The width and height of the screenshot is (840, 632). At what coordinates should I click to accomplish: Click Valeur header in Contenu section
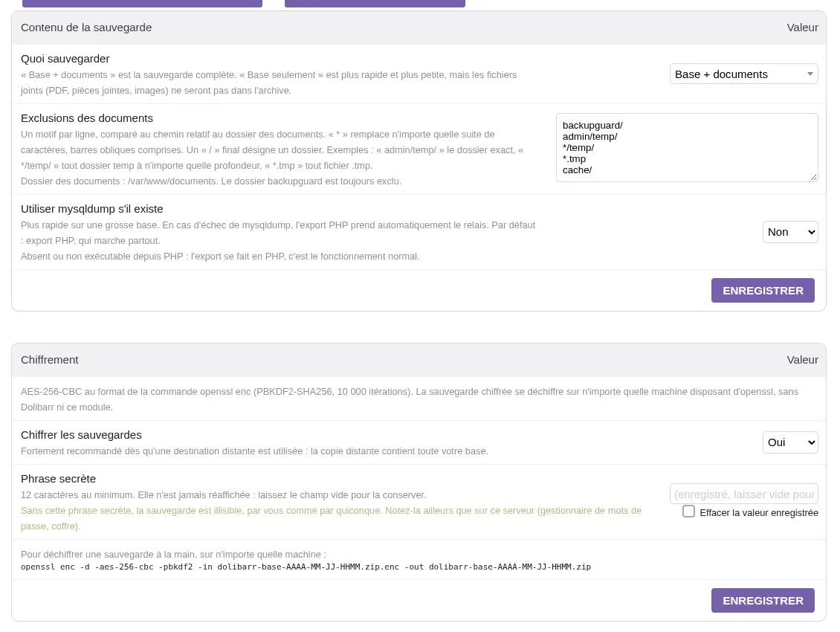[802, 28]
